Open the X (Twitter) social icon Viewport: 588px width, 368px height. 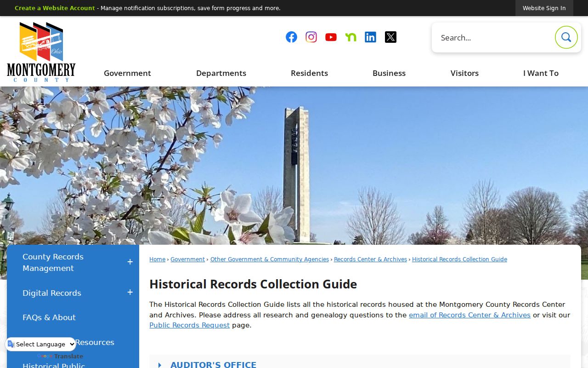(390, 37)
